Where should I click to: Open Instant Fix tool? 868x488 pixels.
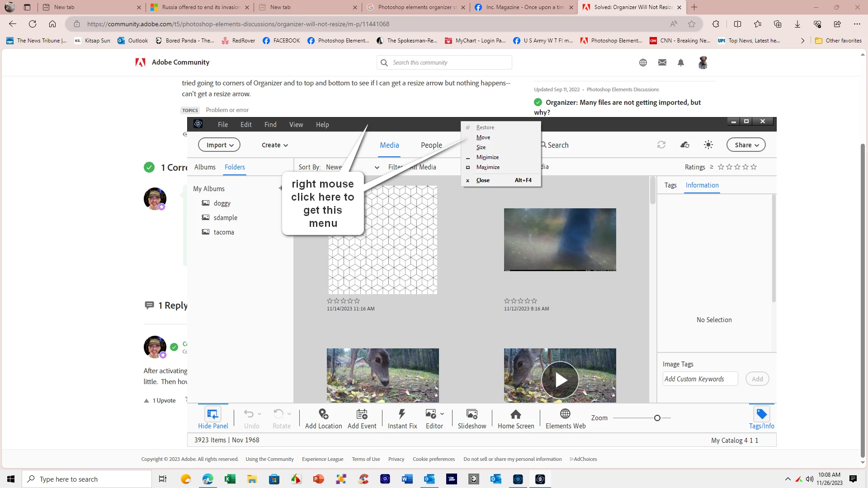click(x=402, y=414)
